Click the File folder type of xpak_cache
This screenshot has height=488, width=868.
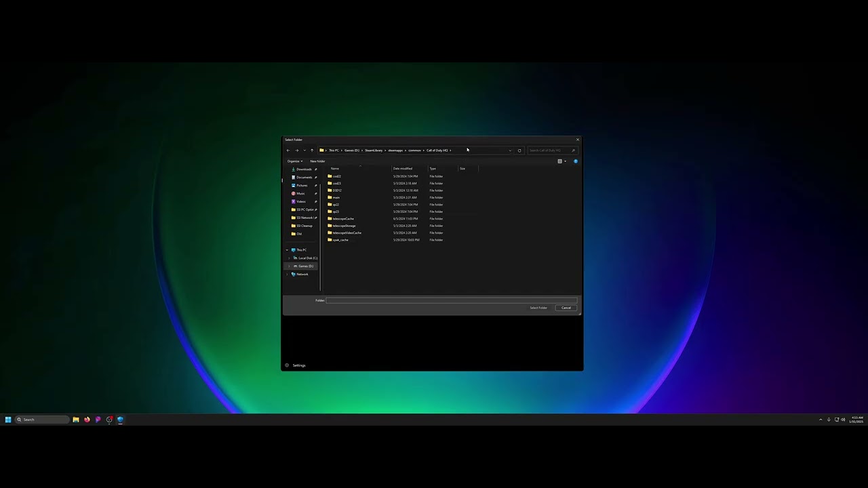point(436,240)
